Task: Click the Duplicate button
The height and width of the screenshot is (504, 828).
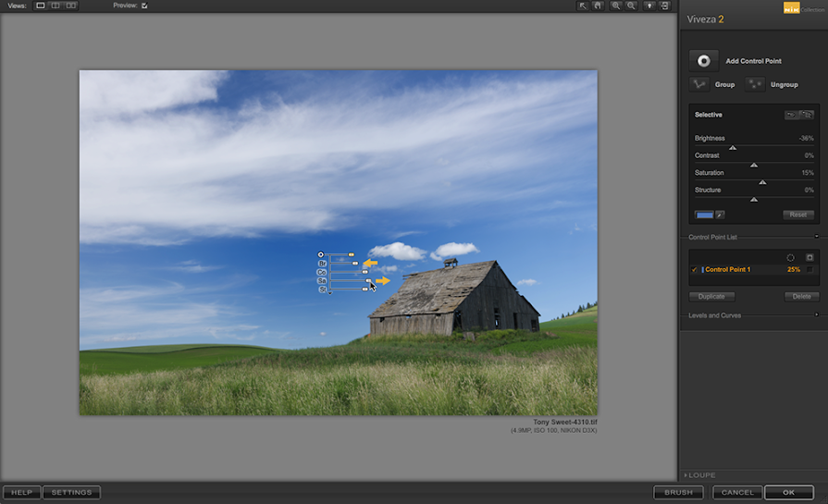Action: 711,297
